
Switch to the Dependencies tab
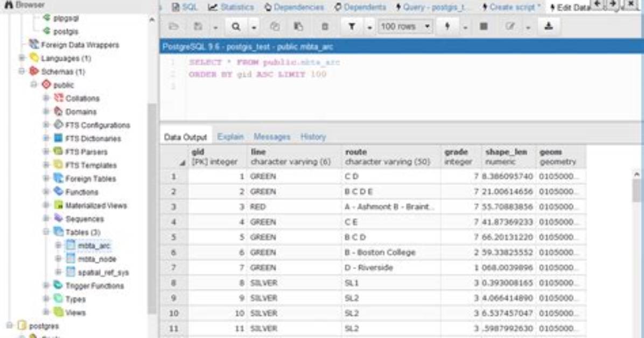(294, 7)
